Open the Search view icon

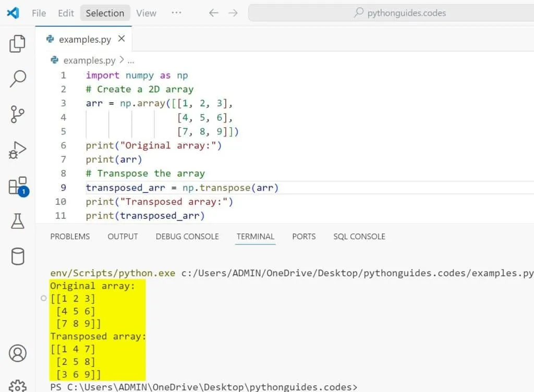point(17,79)
